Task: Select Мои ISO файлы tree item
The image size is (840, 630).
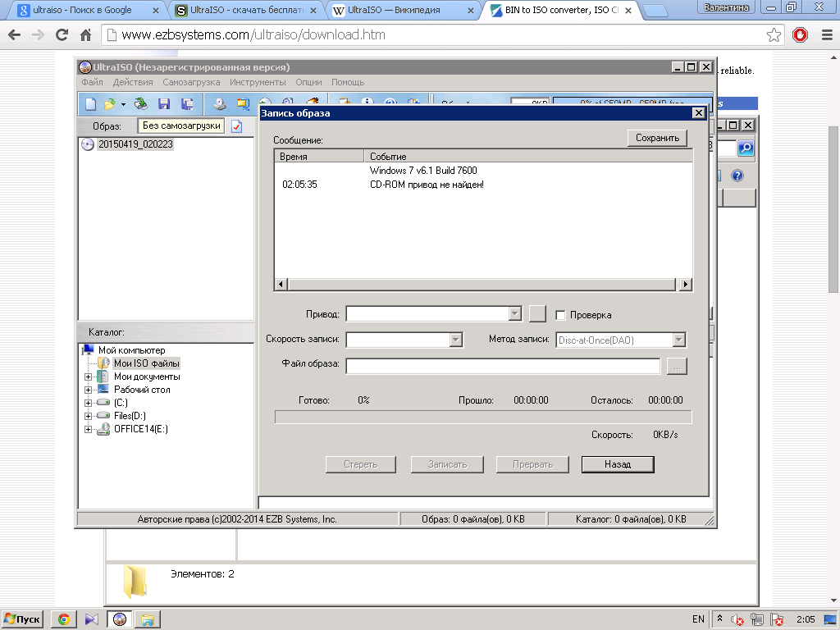Action: [146, 363]
